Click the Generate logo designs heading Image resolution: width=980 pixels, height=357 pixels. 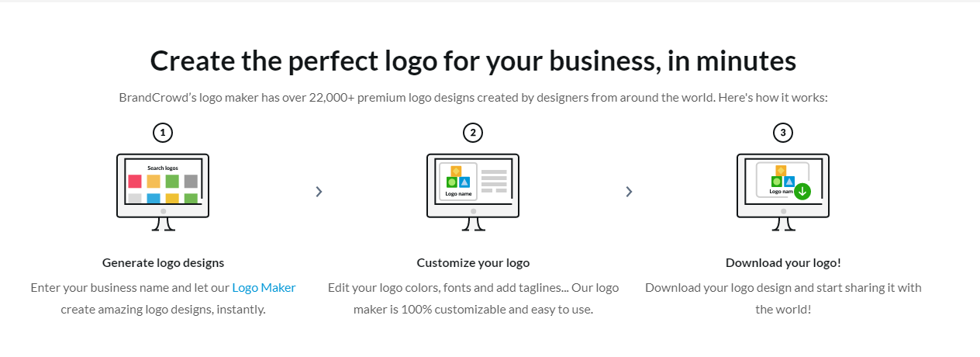pos(163,262)
